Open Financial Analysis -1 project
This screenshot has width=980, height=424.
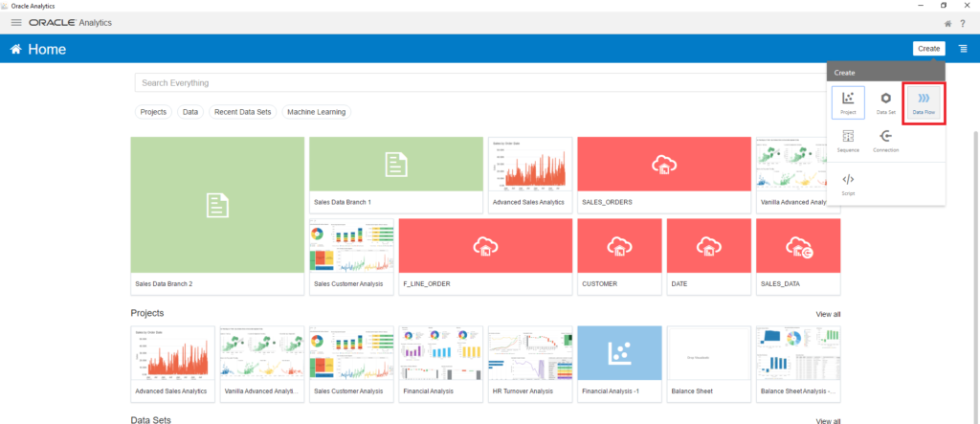pos(619,364)
